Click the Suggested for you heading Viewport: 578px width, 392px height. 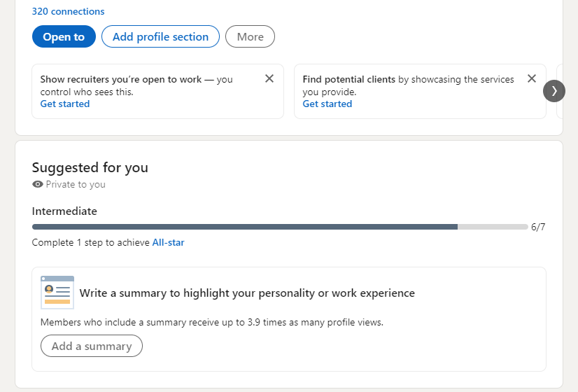pyautogui.click(x=90, y=167)
